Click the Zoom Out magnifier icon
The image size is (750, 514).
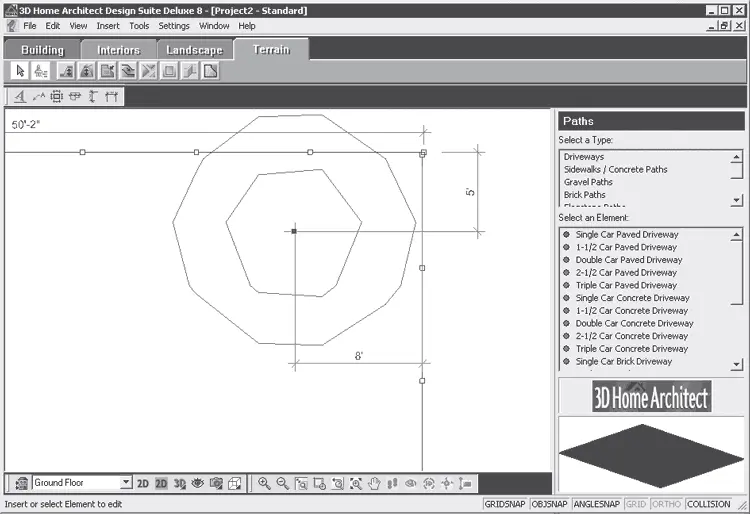point(283,483)
